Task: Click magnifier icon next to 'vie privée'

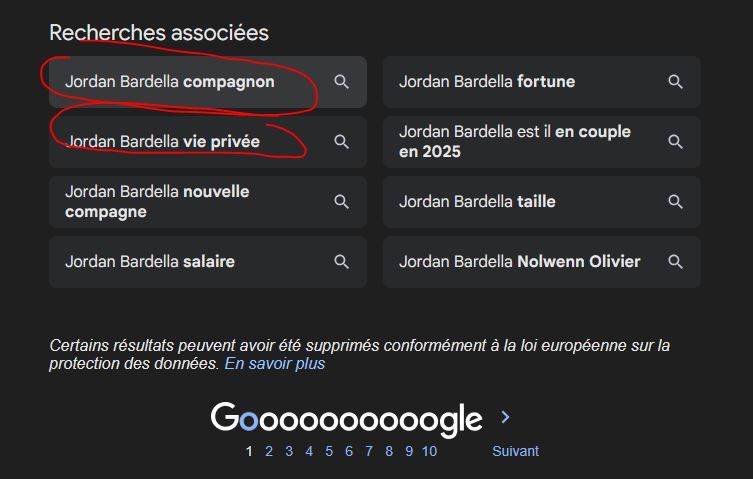Action: point(341,142)
